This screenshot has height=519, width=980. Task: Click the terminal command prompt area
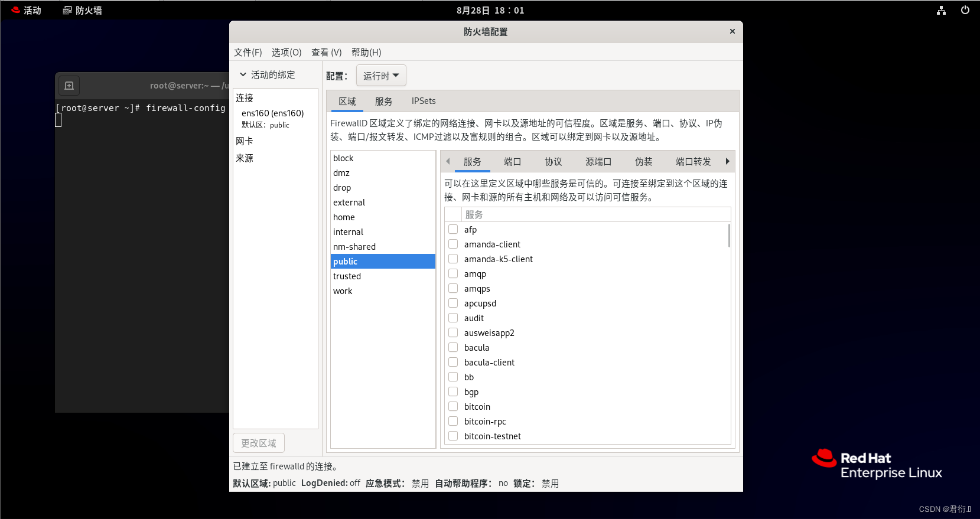pos(142,257)
